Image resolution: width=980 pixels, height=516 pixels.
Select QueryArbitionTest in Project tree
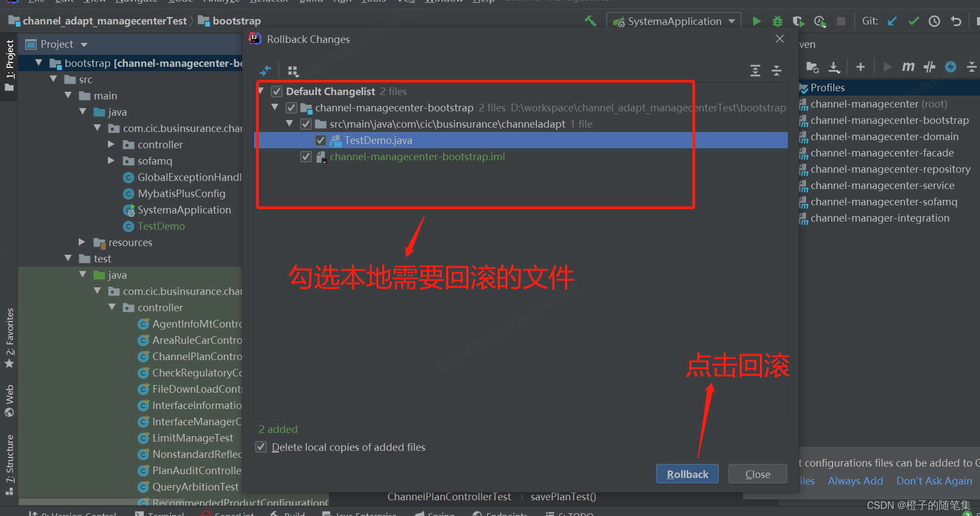195,487
